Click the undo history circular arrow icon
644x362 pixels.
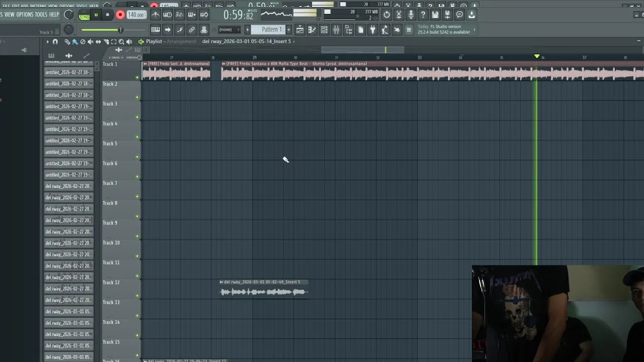[x=386, y=15]
